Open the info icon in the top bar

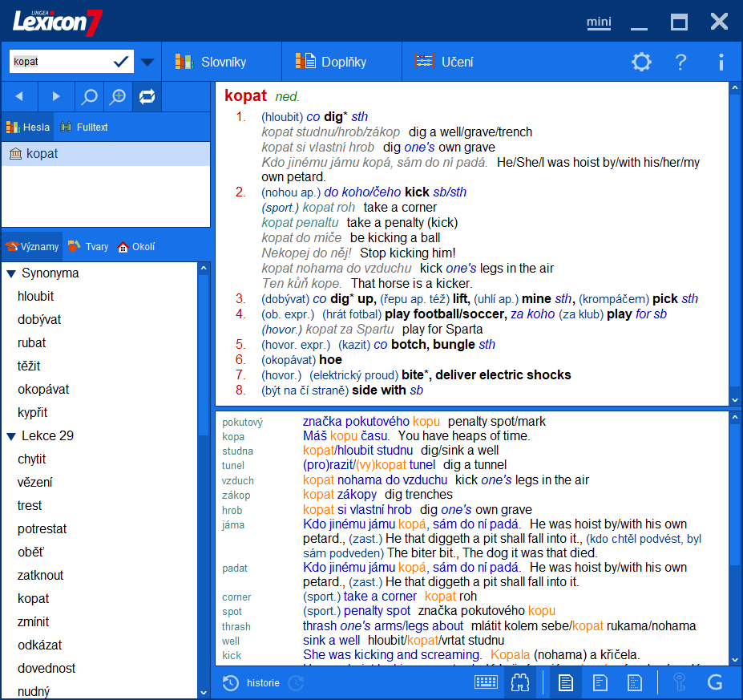click(720, 61)
